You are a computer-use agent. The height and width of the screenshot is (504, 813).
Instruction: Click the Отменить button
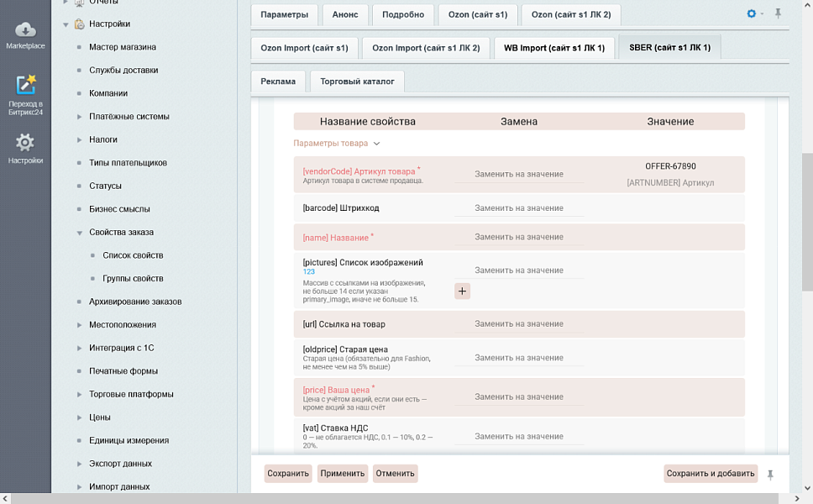(395, 474)
